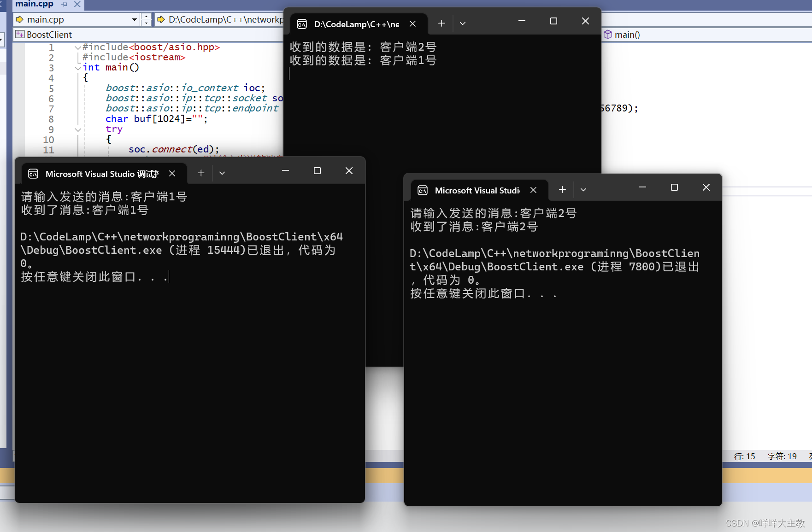Click line number 5 in editor gutter
The height and width of the screenshot is (532, 812).
[x=51, y=88]
